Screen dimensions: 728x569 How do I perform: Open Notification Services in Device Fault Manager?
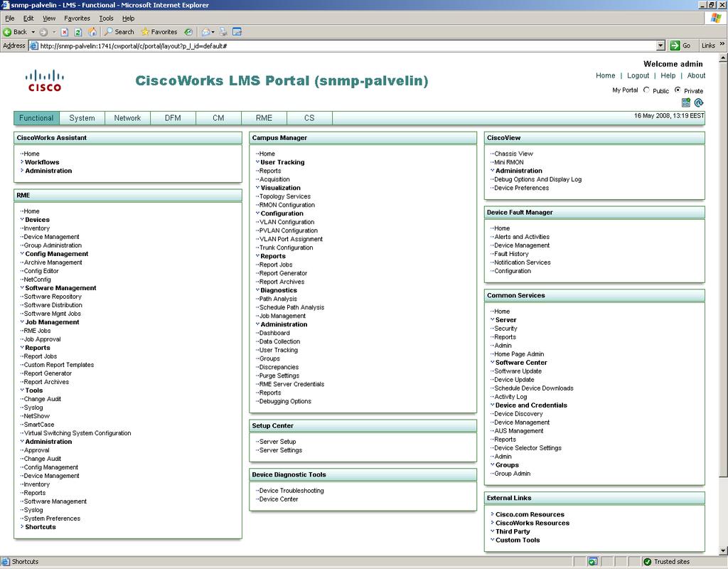tap(523, 262)
